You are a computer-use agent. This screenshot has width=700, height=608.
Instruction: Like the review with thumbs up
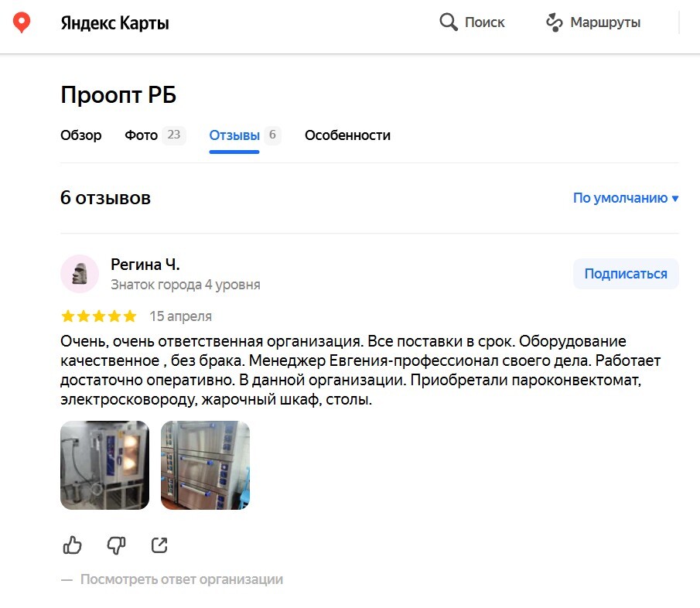pyautogui.click(x=73, y=545)
